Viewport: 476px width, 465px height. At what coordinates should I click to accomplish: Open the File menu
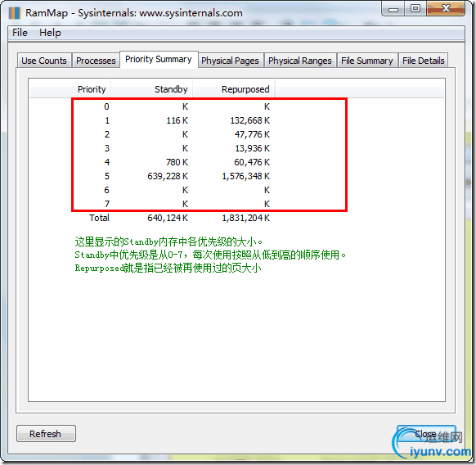20,33
